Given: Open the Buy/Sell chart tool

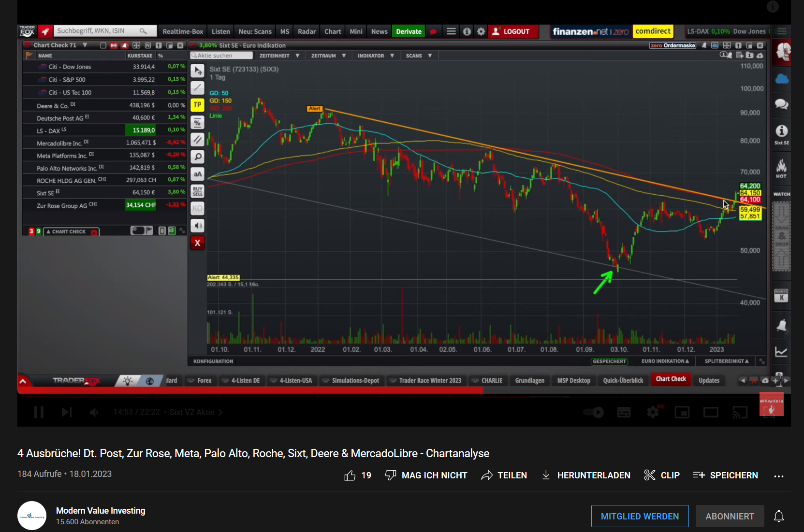Looking at the screenshot, I should pyautogui.click(x=197, y=191).
